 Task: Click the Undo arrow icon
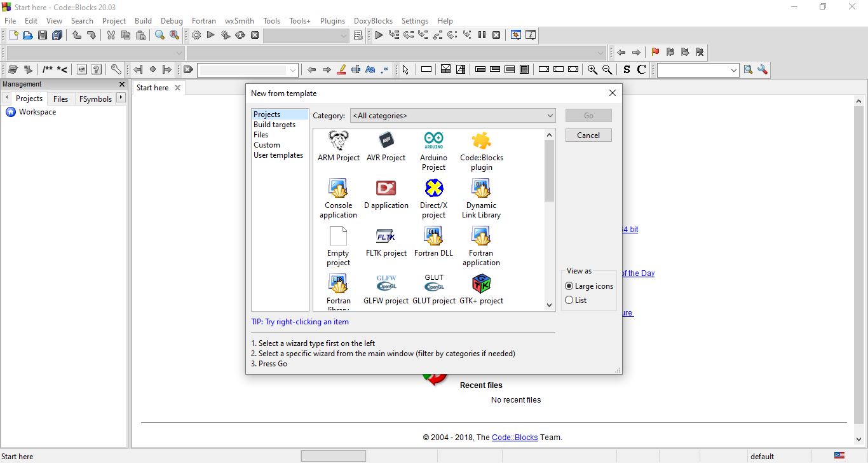point(76,36)
